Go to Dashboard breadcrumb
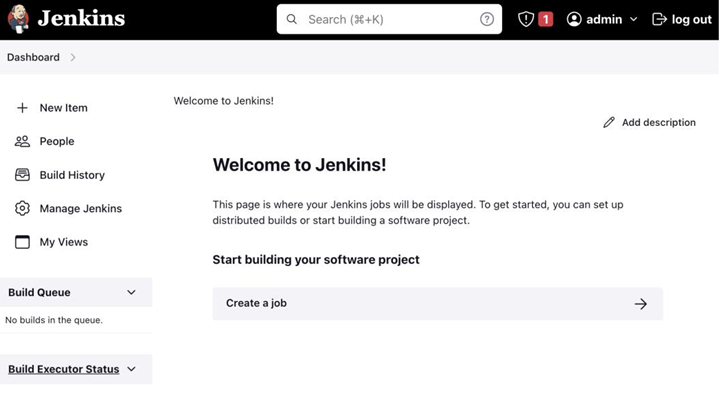Viewport: 719px width, 401px height. (33, 57)
